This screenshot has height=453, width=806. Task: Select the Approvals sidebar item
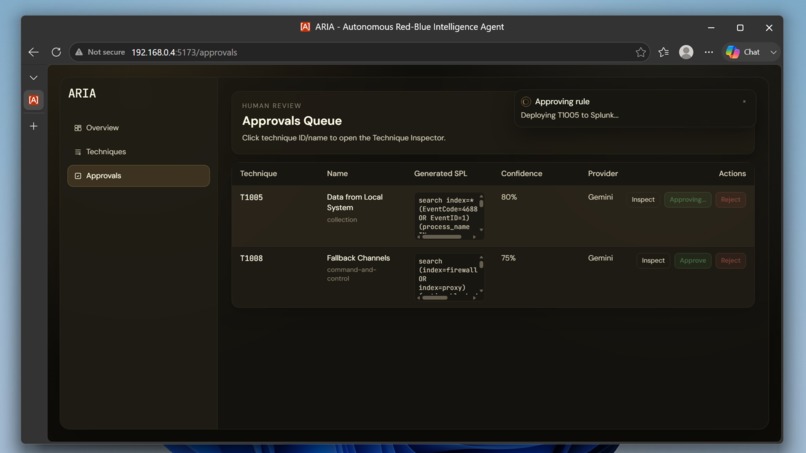click(x=138, y=176)
